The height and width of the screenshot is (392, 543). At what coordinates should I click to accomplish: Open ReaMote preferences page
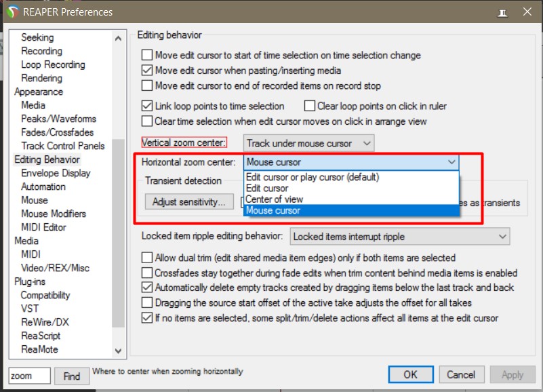(x=39, y=349)
